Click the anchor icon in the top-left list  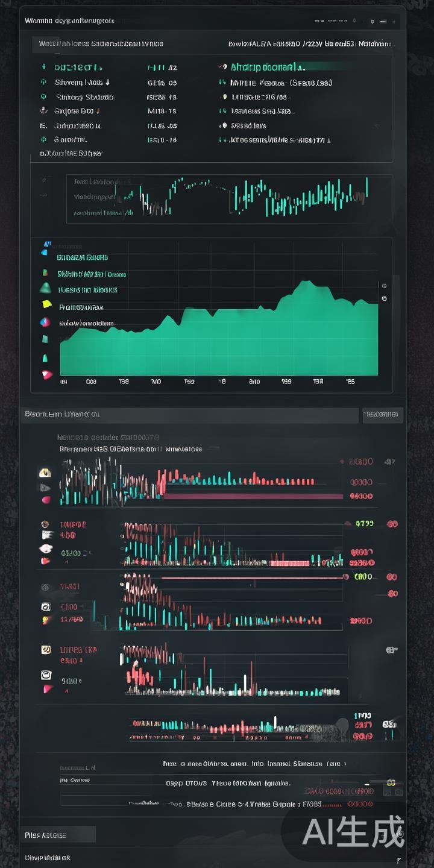click(x=43, y=111)
